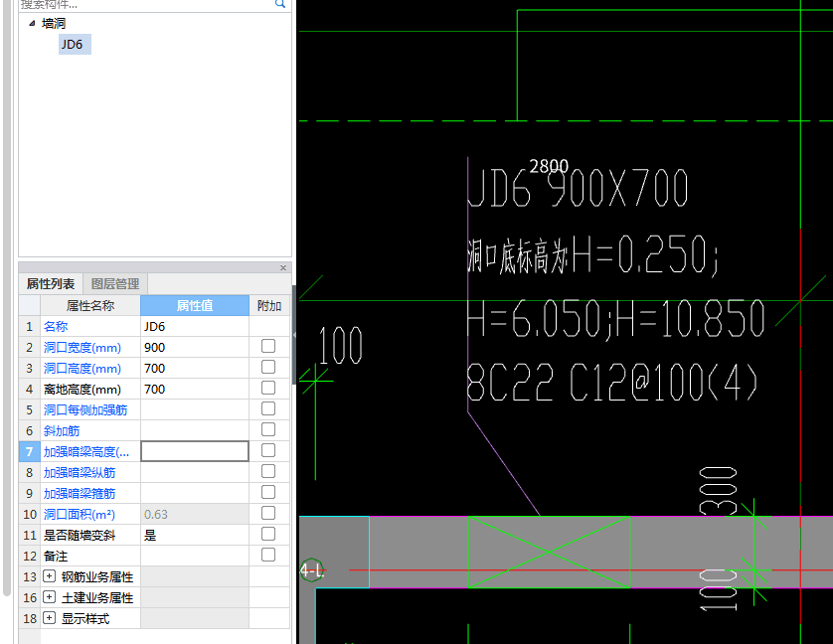Close the properties panel
This screenshot has height=644, width=833.
coord(283,267)
